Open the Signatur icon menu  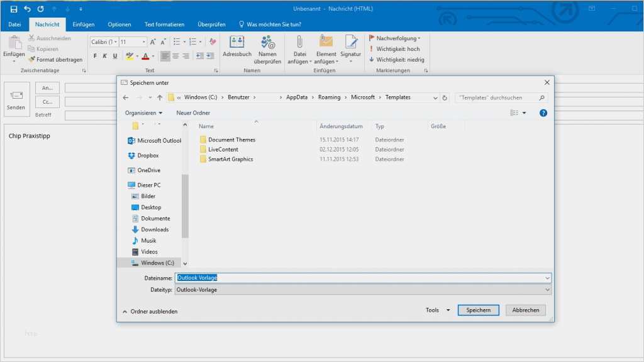[x=350, y=43]
